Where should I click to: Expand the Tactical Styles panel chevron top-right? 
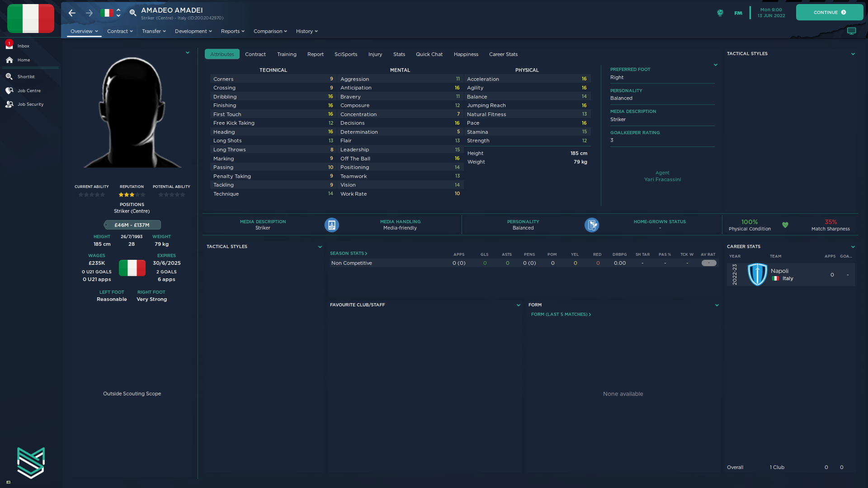click(x=853, y=54)
